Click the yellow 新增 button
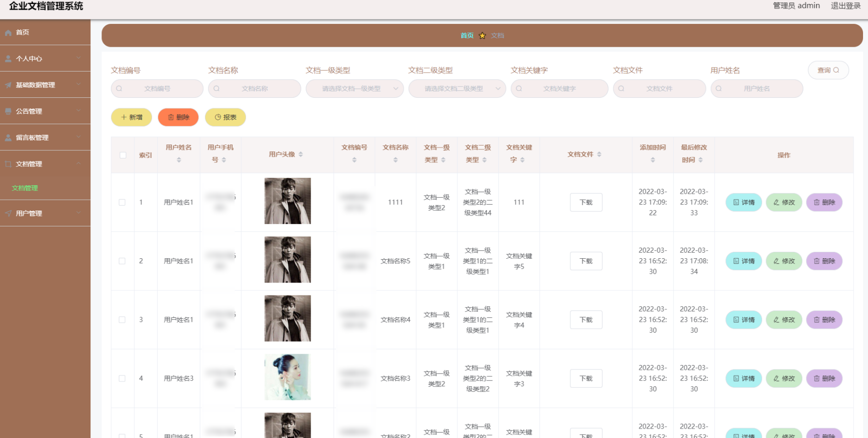This screenshot has width=868, height=438. tap(131, 117)
